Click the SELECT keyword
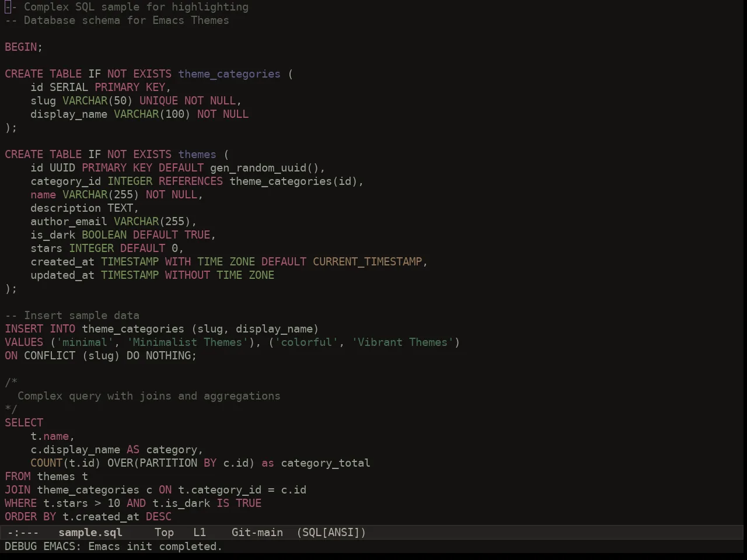Viewport: 747px width, 560px height. coord(24,423)
